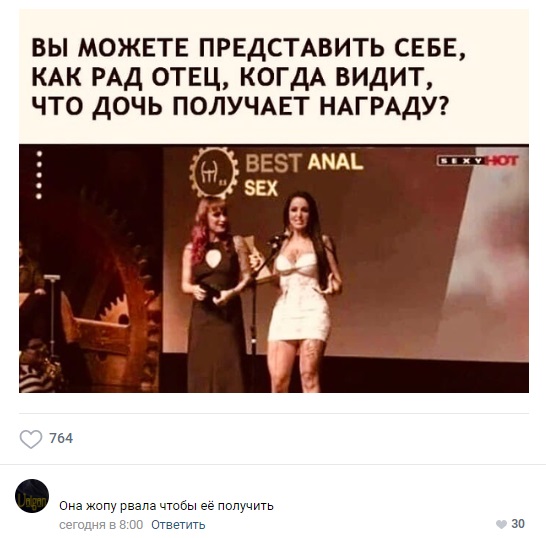
Task: Click the line ЧТО ДОЧЬ ПОЛУЧАЕТ НАГРАДУ?
Action: (x=240, y=106)
